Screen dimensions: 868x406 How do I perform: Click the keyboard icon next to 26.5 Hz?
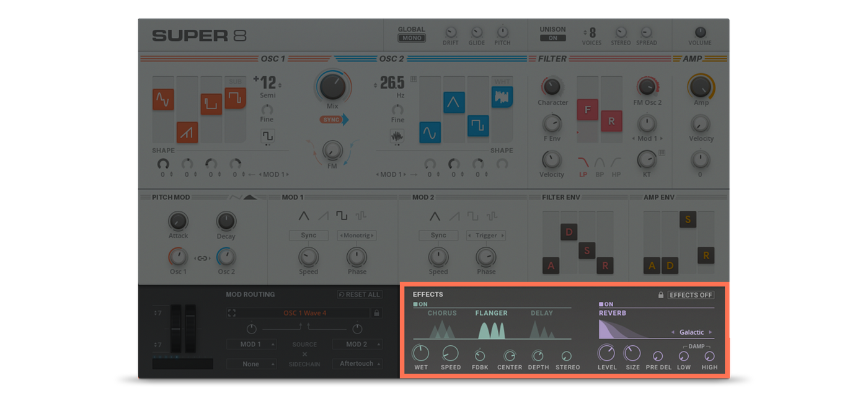(414, 79)
